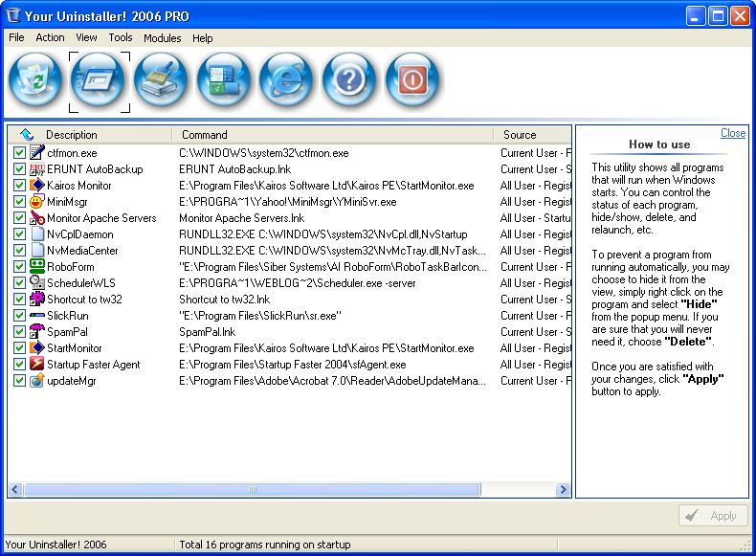Click the ERUNT AutoBackup icon
Image resolution: width=756 pixels, height=556 pixels.
37,169
